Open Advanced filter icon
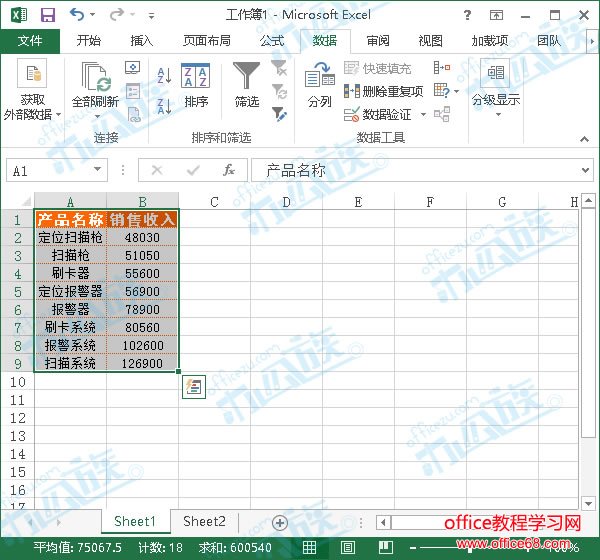 pos(279,114)
